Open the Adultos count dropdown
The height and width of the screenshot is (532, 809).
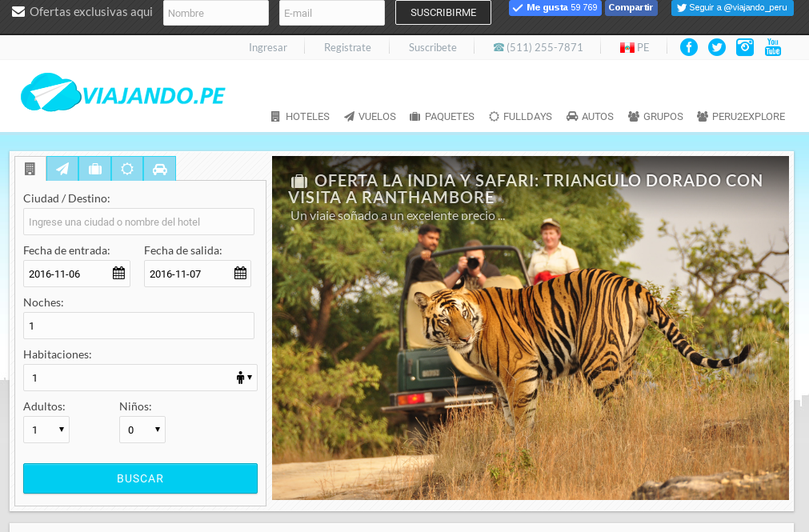coord(46,430)
